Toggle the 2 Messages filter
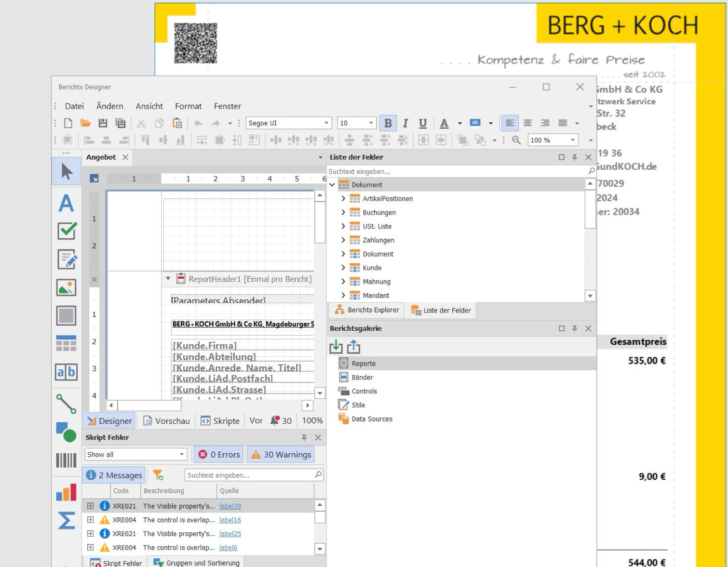 click(x=114, y=475)
